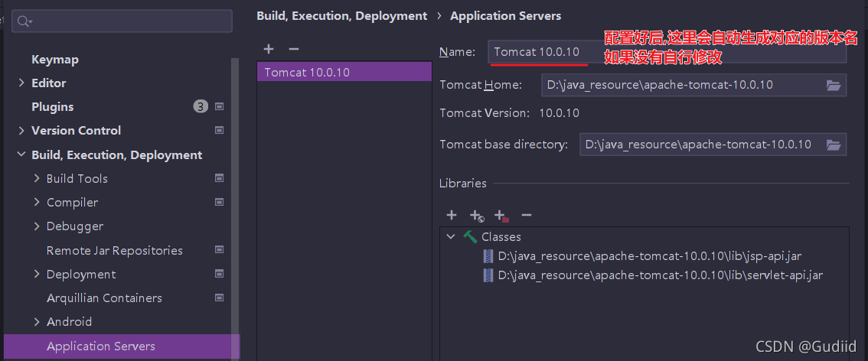
Task: Add library class with plus icon
Action: pos(452,215)
